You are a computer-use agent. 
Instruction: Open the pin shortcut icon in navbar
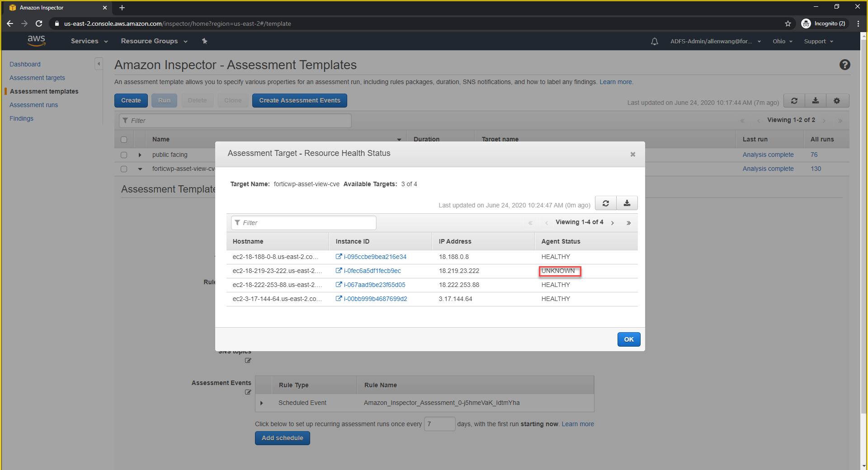(x=204, y=41)
